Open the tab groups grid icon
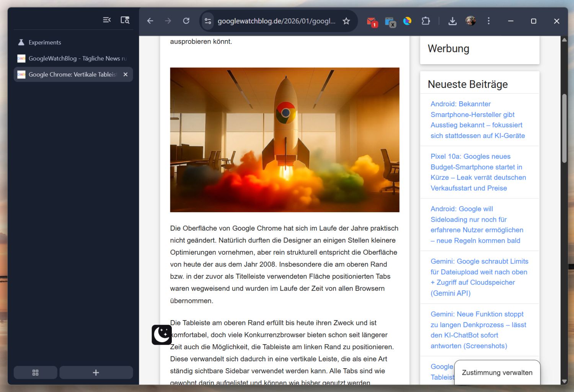The height and width of the screenshot is (392, 574). [x=35, y=372]
